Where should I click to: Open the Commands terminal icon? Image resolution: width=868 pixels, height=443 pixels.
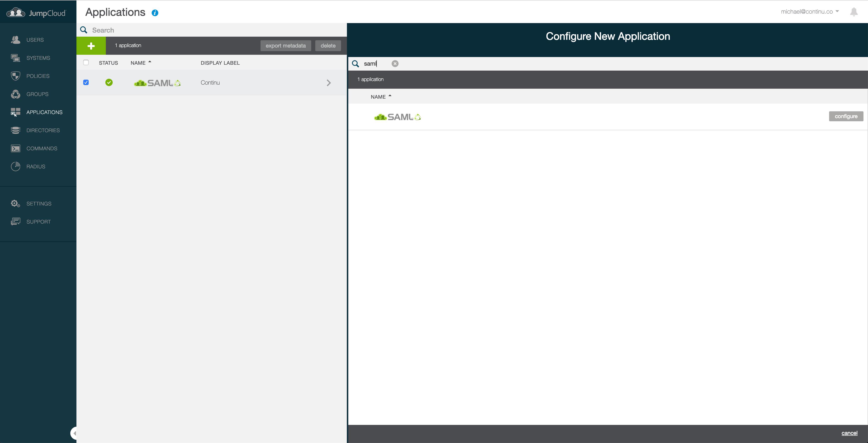click(x=16, y=148)
